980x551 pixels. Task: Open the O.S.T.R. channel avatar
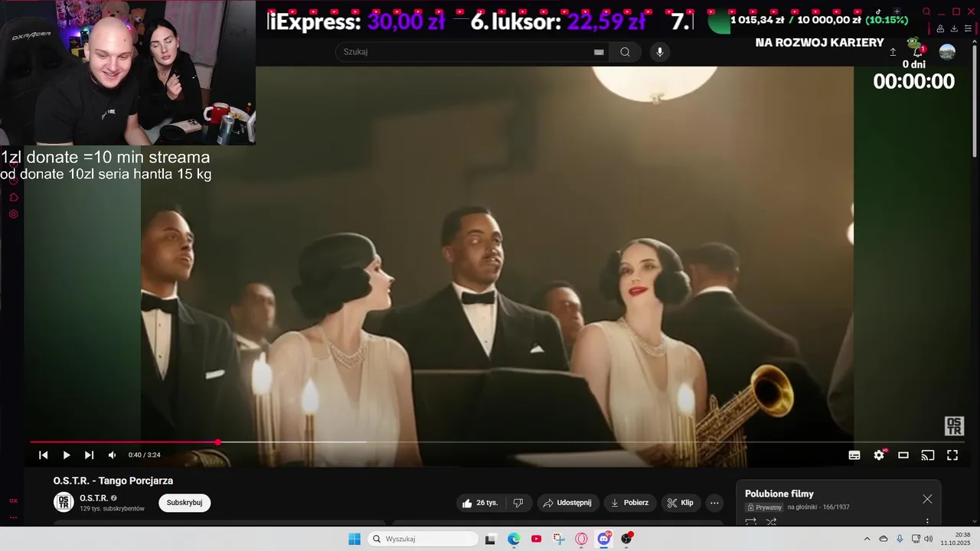coord(64,502)
